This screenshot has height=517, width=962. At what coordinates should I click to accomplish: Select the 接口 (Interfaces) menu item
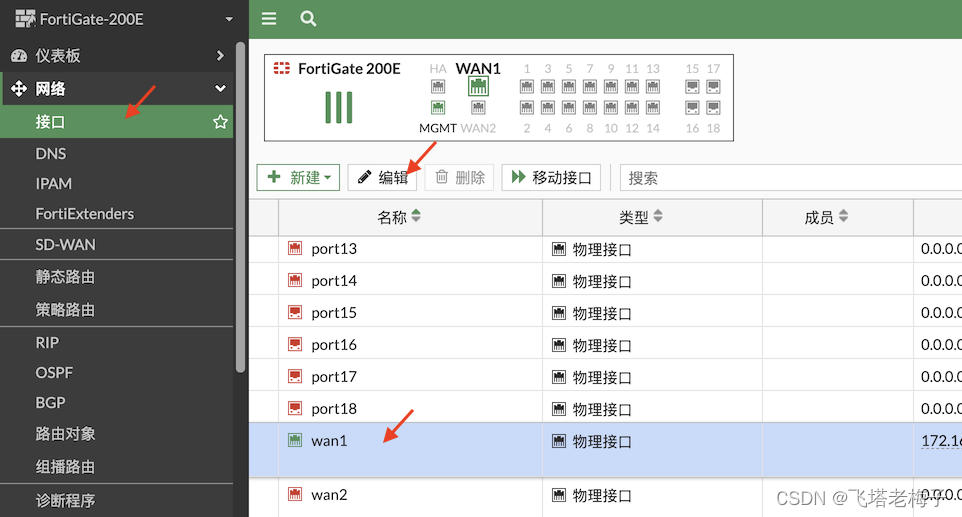117,121
